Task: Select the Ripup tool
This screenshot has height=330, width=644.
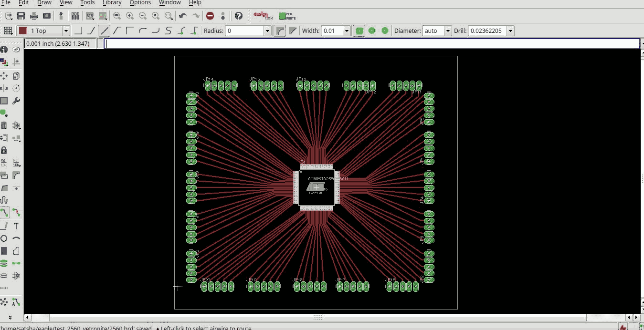Action: pyautogui.click(x=16, y=213)
